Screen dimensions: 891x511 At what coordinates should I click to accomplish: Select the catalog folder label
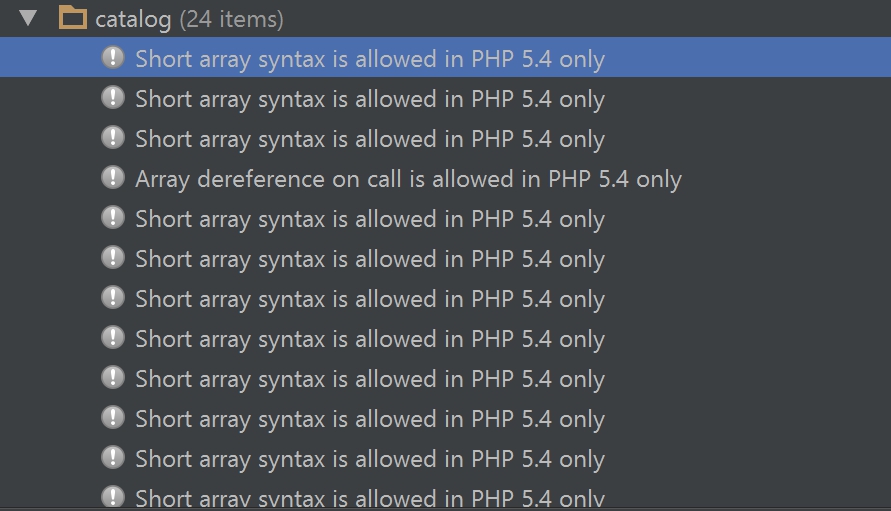click(x=135, y=19)
